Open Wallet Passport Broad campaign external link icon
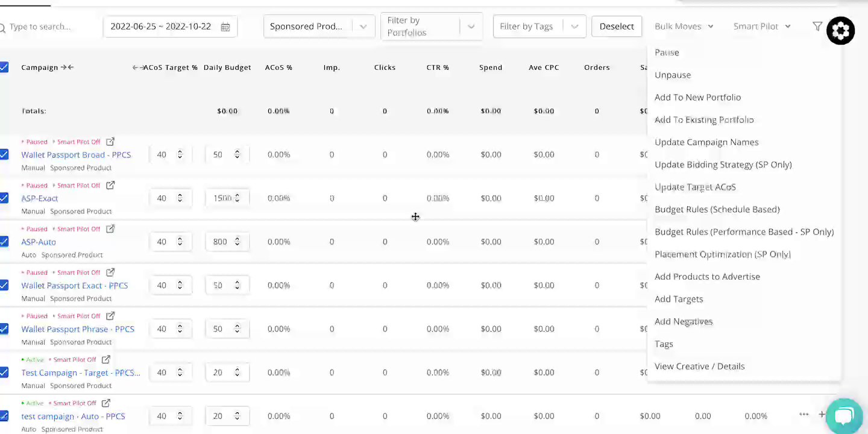The height and width of the screenshot is (434, 868). (110, 142)
